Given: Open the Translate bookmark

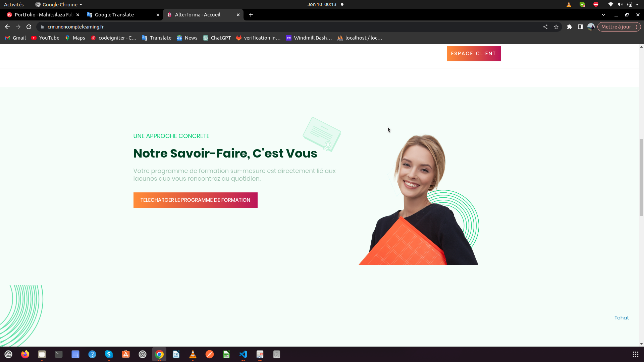Looking at the screenshot, I should (x=157, y=38).
